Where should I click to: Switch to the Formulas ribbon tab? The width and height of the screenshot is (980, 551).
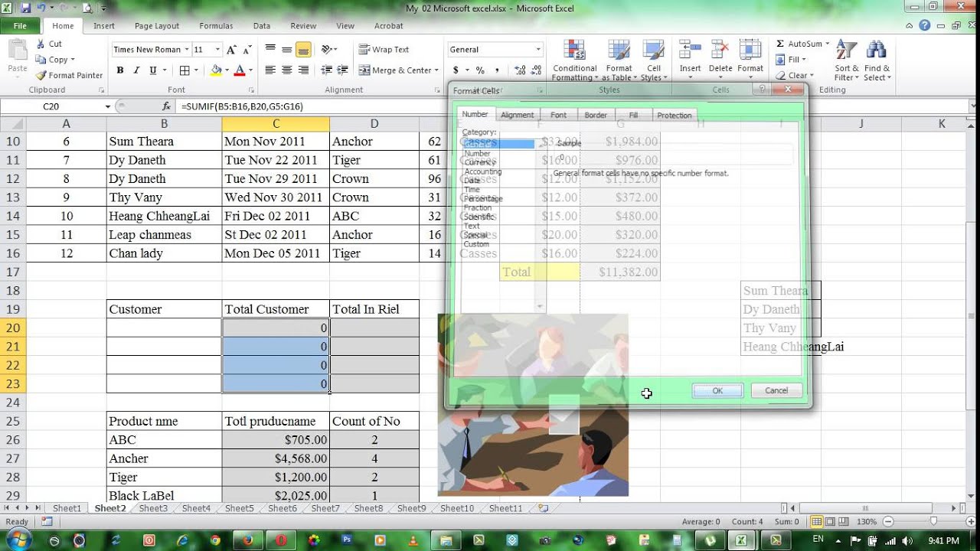(x=216, y=26)
